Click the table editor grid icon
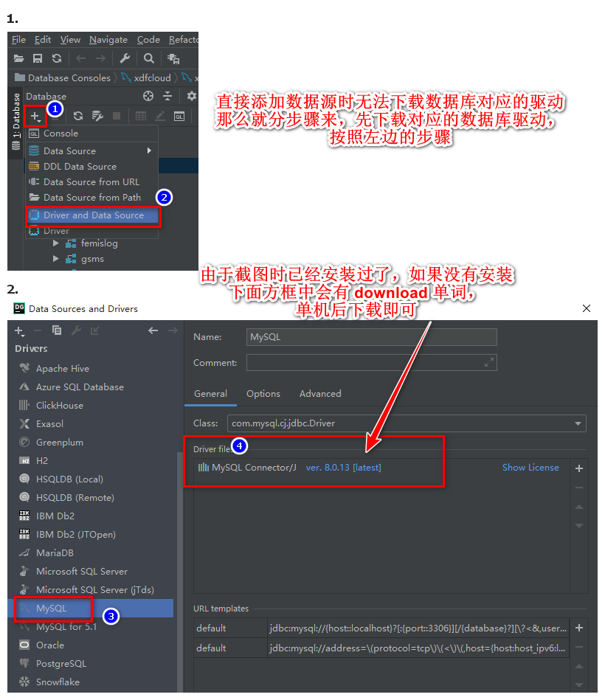 pos(141,116)
